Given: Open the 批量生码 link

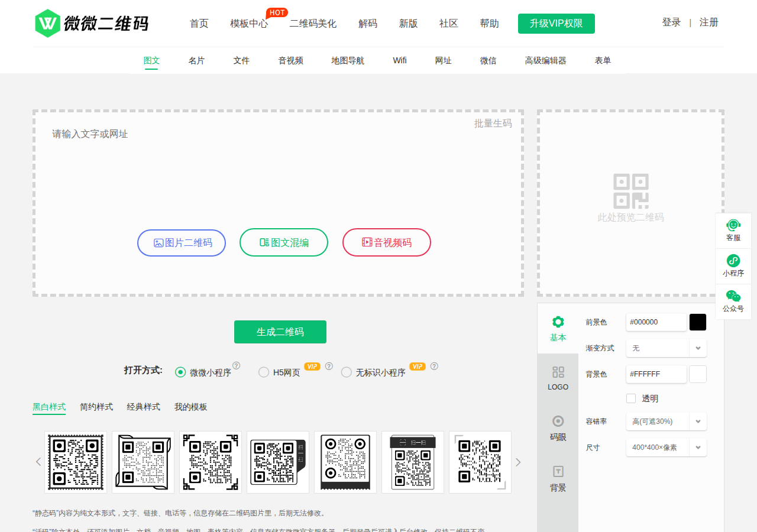Looking at the screenshot, I should (x=493, y=123).
